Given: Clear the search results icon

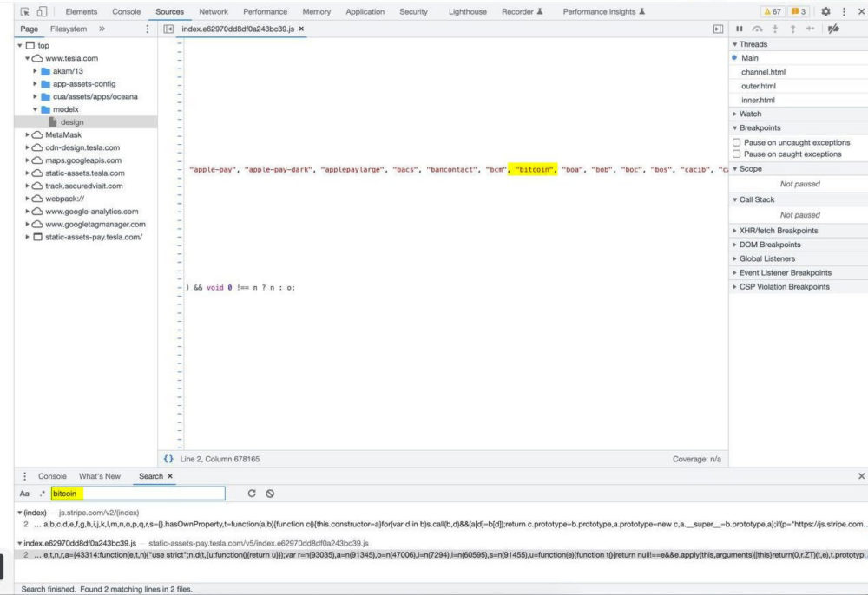Looking at the screenshot, I should coord(270,494).
